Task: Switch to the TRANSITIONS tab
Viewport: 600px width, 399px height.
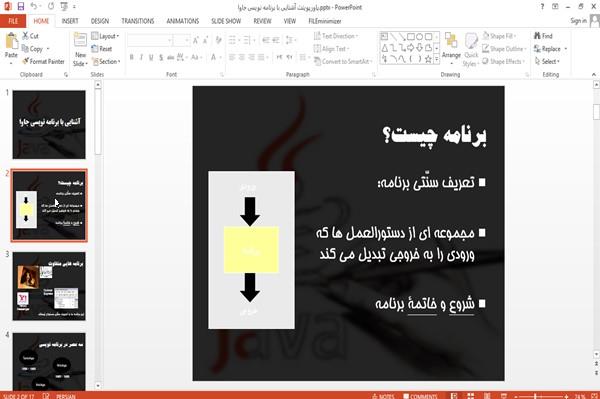Action: click(138, 21)
